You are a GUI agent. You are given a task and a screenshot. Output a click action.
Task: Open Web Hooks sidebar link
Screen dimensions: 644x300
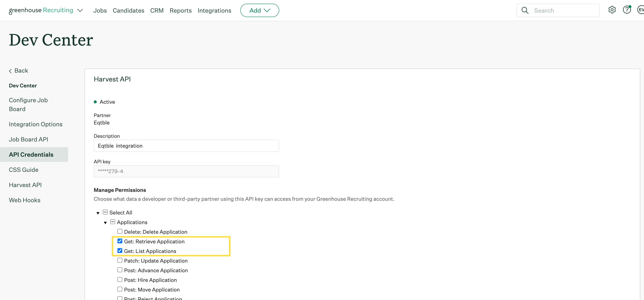tap(24, 200)
